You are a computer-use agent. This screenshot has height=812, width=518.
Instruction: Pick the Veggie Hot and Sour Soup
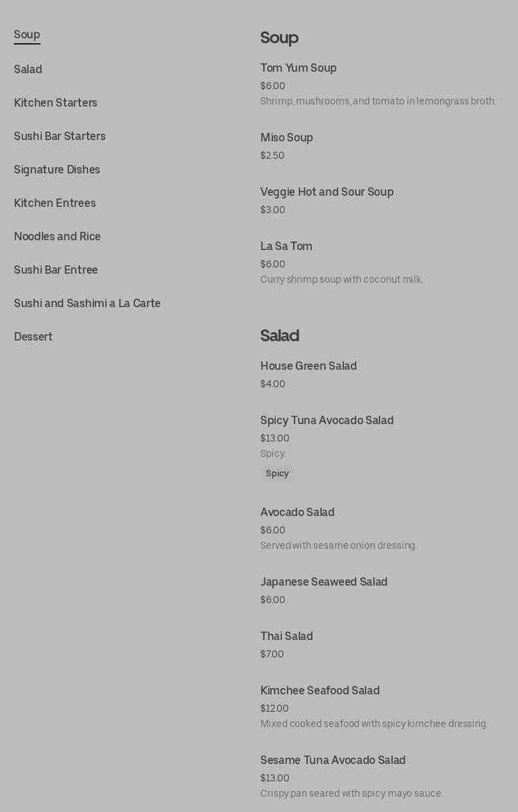point(327,192)
